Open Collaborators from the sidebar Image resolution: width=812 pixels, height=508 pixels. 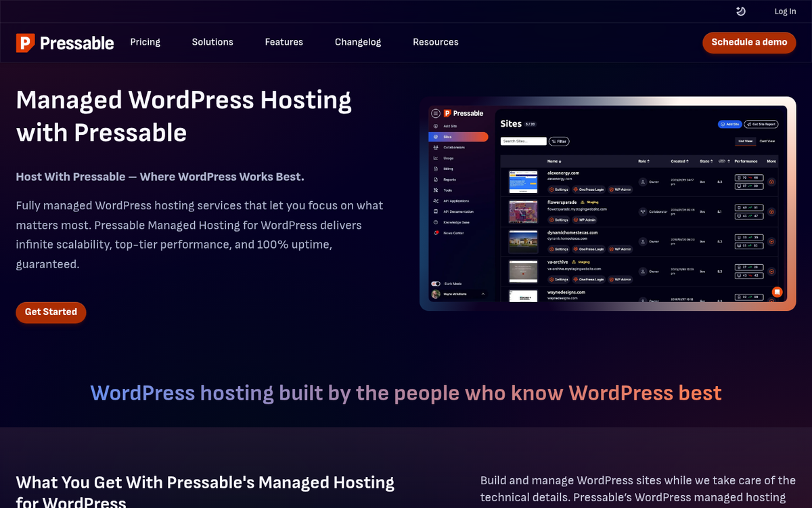[x=455, y=148]
